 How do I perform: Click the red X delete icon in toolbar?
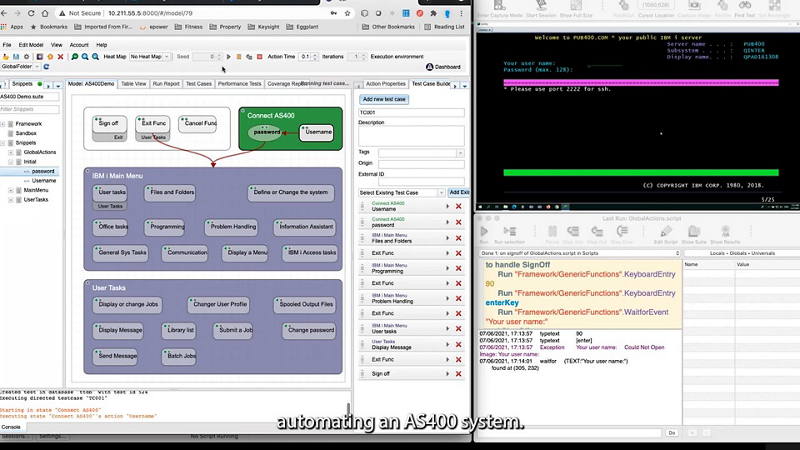pyautogui.click(x=60, y=57)
